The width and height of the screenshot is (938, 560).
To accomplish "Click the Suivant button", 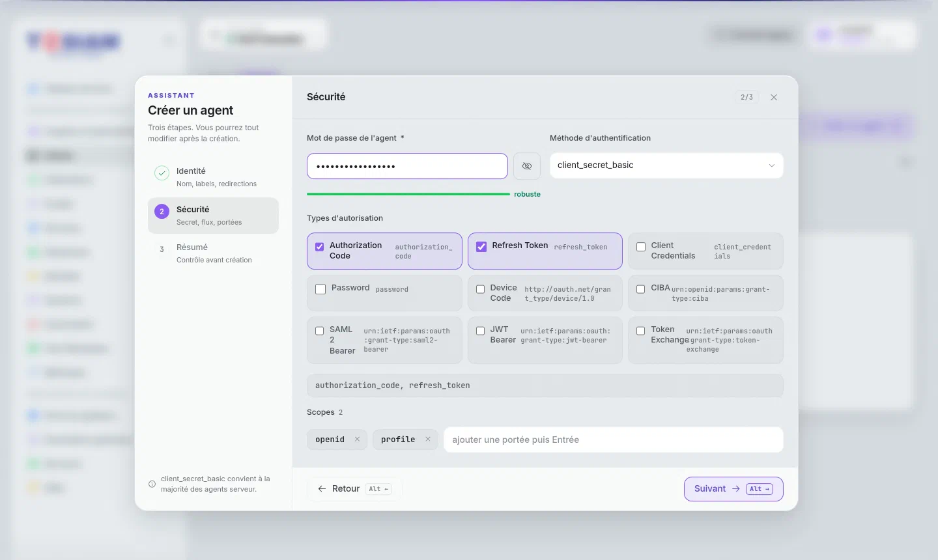I will 733,489.
